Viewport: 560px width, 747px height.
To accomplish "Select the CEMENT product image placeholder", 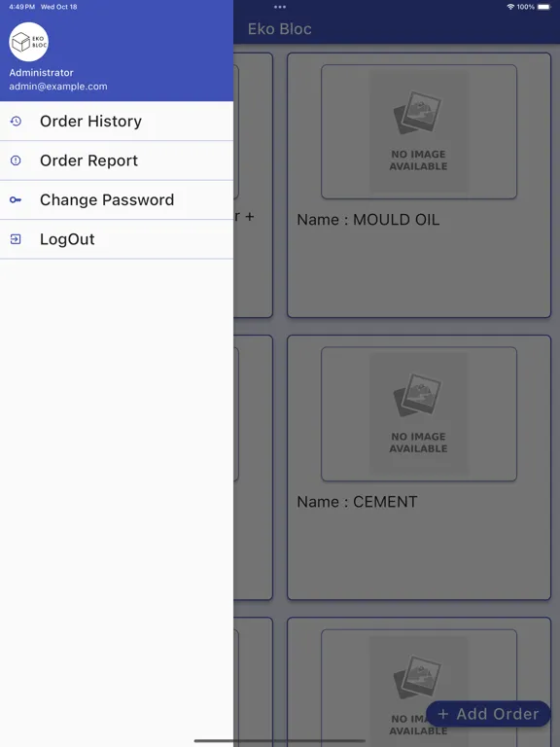I will click(419, 414).
